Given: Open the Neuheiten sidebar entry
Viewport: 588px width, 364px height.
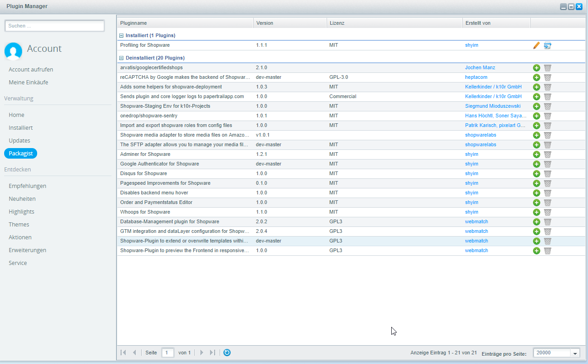Looking at the screenshot, I should [22, 199].
